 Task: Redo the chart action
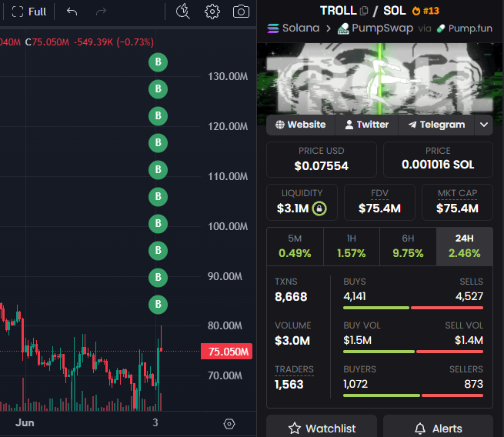(x=101, y=12)
